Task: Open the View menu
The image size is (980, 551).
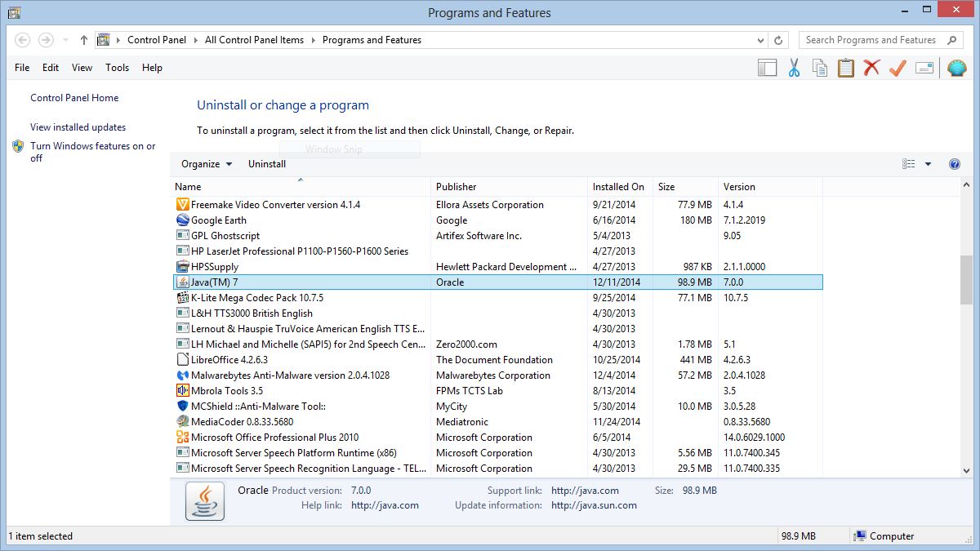Action: coord(82,68)
